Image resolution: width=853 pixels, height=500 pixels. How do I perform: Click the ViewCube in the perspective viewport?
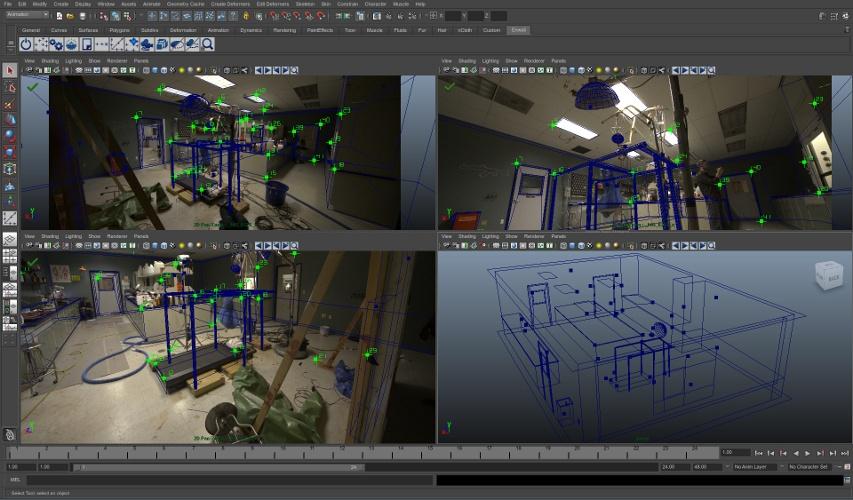point(829,275)
